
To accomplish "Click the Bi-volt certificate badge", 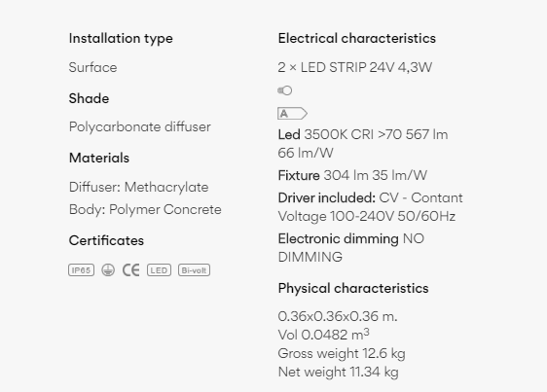I will click(x=194, y=270).
